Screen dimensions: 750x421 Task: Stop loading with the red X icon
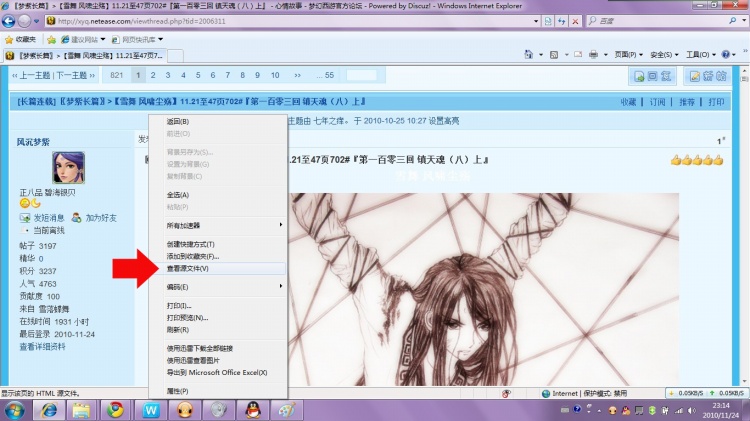[x=575, y=21]
